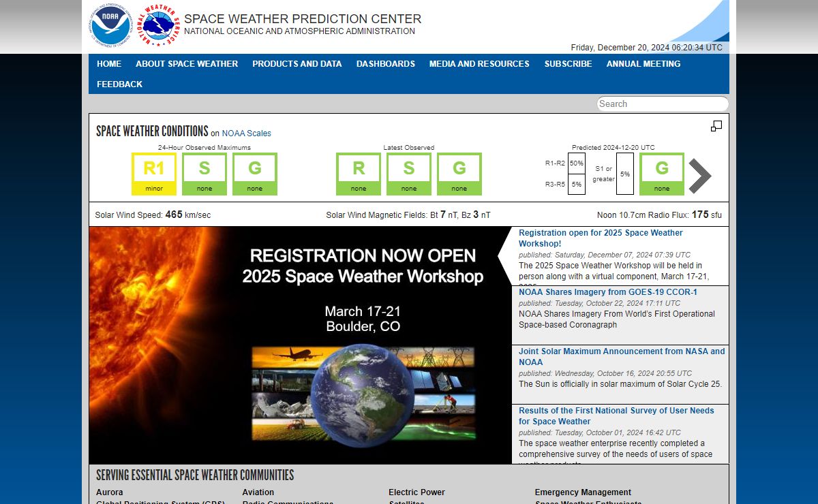
Task: Click the R1-R2 50% probability box
Action: (x=577, y=163)
